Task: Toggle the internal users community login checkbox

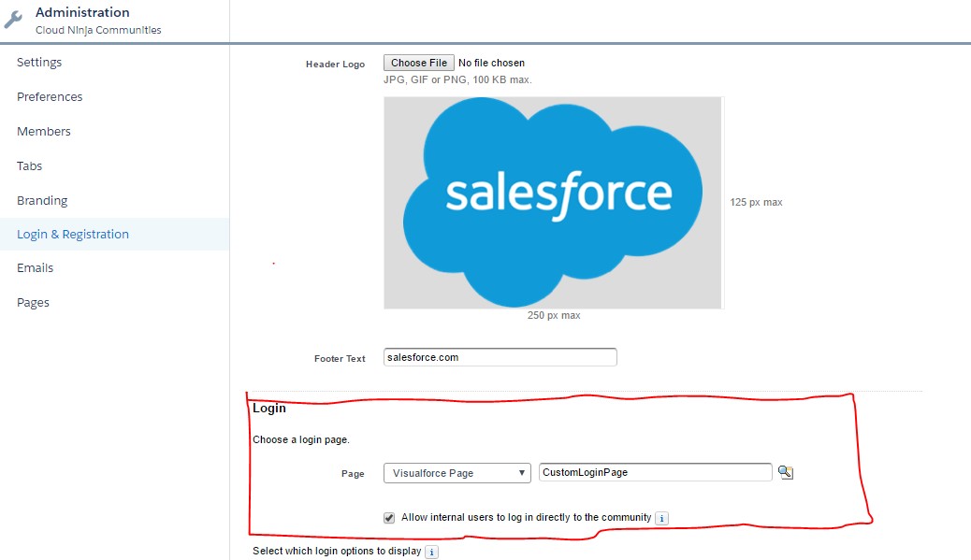Action: [388, 517]
